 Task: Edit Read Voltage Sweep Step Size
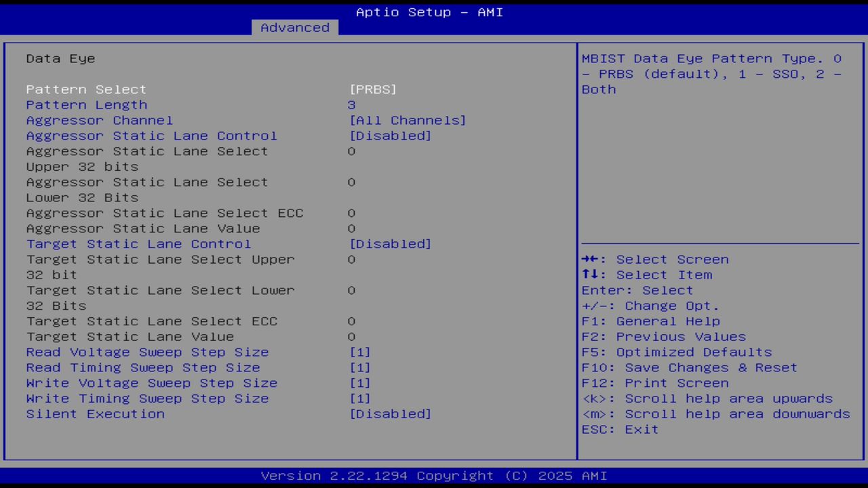tap(360, 352)
